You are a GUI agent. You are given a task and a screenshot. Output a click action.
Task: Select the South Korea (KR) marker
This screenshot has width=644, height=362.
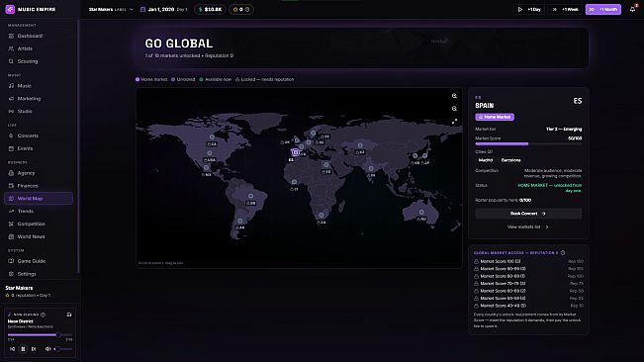click(x=415, y=156)
